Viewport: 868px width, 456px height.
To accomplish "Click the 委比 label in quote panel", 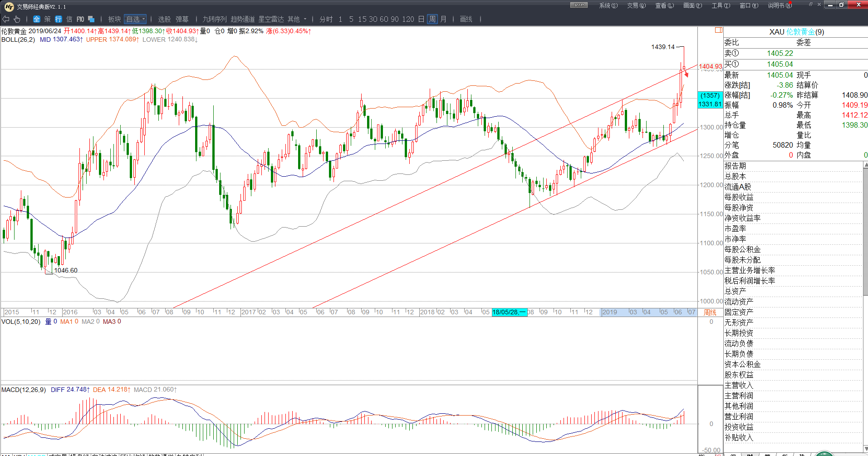I will [731, 42].
